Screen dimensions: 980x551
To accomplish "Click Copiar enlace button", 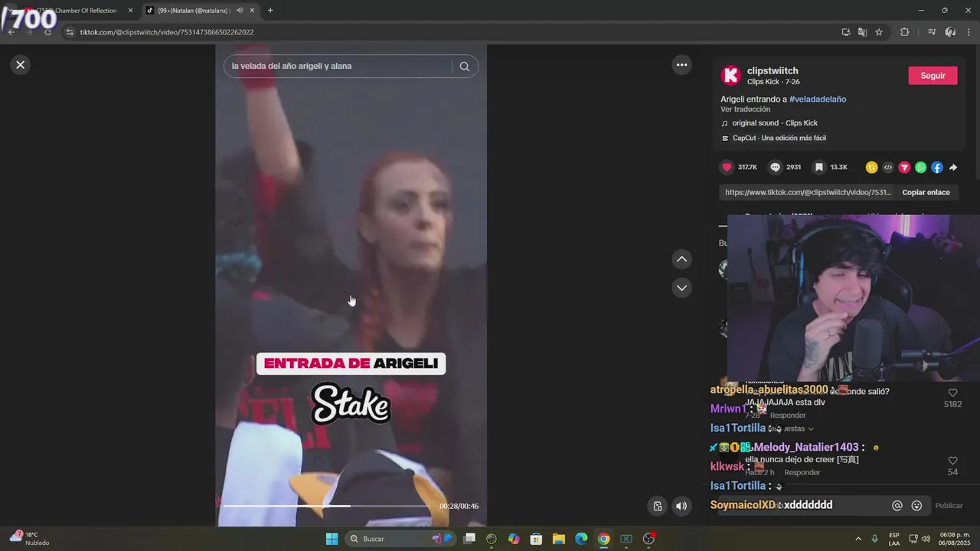I will [x=926, y=193].
